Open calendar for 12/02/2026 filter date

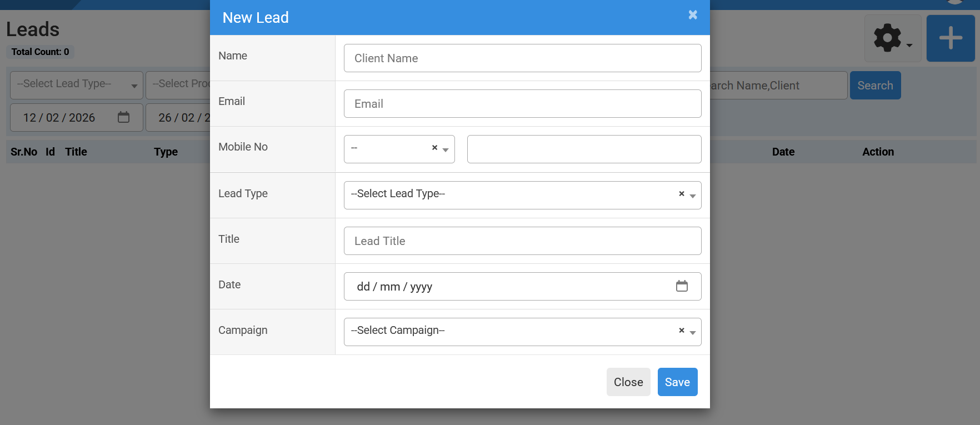click(123, 117)
